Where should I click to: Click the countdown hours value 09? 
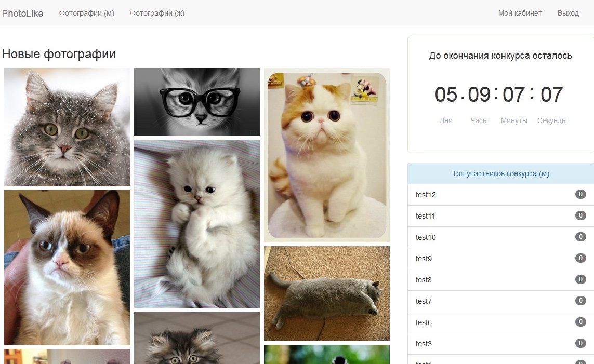pos(479,95)
